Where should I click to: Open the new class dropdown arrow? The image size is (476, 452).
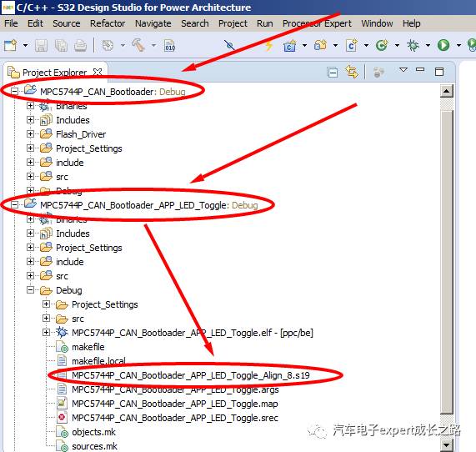[x=397, y=46]
